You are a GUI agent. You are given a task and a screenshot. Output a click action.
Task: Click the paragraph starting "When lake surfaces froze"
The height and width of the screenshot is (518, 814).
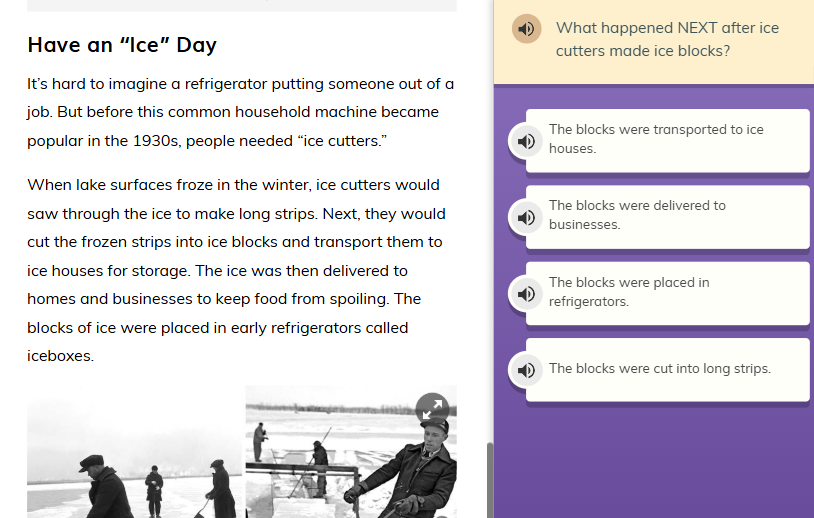point(237,270)
